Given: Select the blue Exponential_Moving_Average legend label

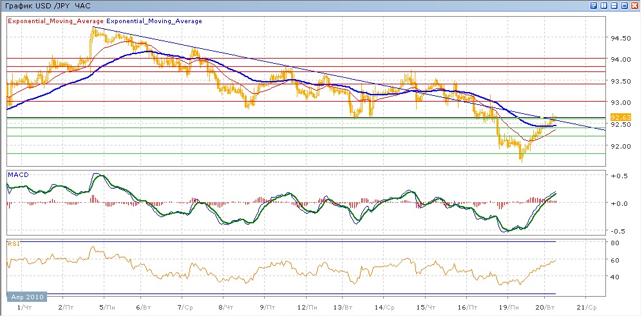Looking at the screenshot, I should point(154,21).
